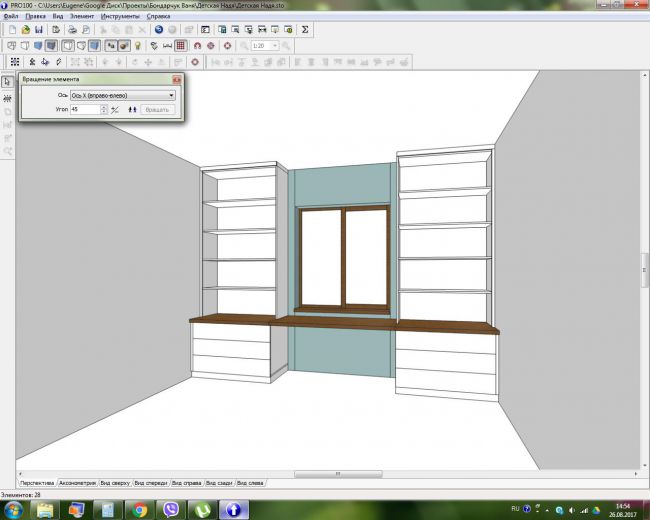Click the angle spinner arrows

pyautogui.click(x=104, y=109)
